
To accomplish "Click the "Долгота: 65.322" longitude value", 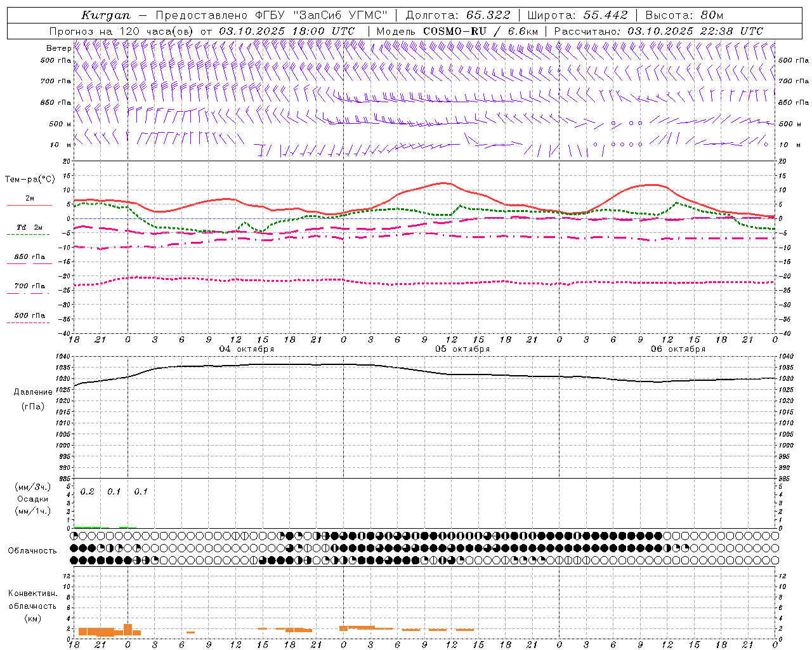I will tap(457, 15).
